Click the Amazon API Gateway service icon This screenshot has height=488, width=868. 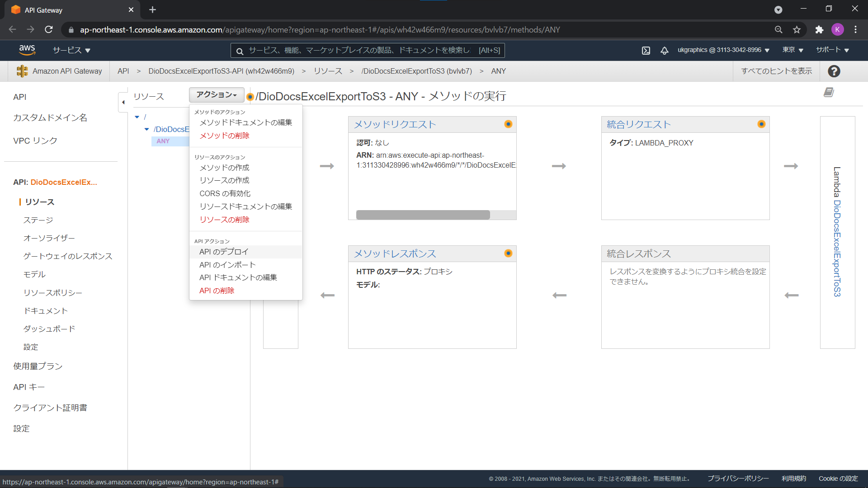[22, 71]
